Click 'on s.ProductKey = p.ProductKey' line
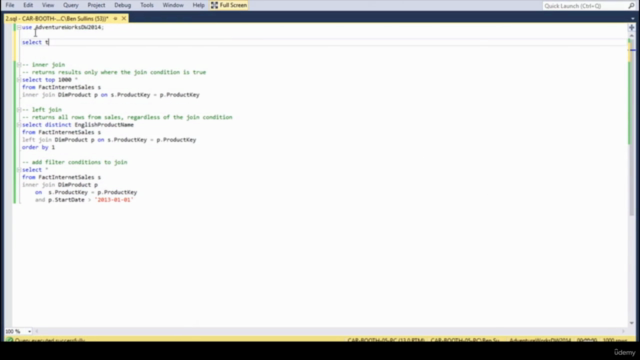Image resolution: width=640 pixels, height=360 pixels. tap(86, 192)
